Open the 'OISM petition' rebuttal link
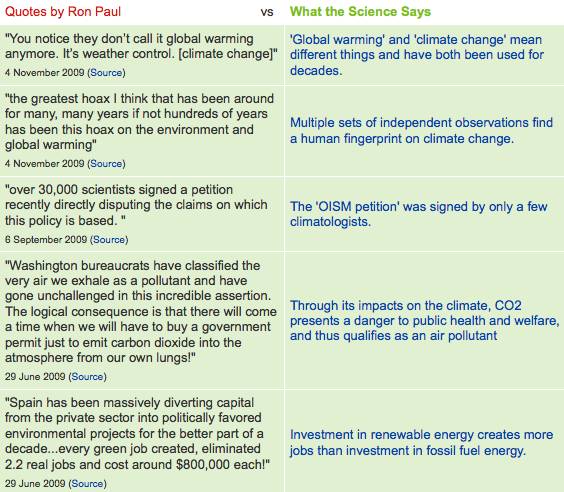 (419, 214)
